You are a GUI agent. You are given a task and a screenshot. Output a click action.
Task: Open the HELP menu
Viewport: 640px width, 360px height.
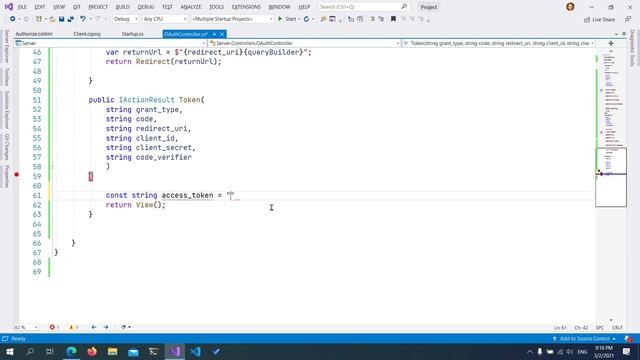(x=304, y=7)
